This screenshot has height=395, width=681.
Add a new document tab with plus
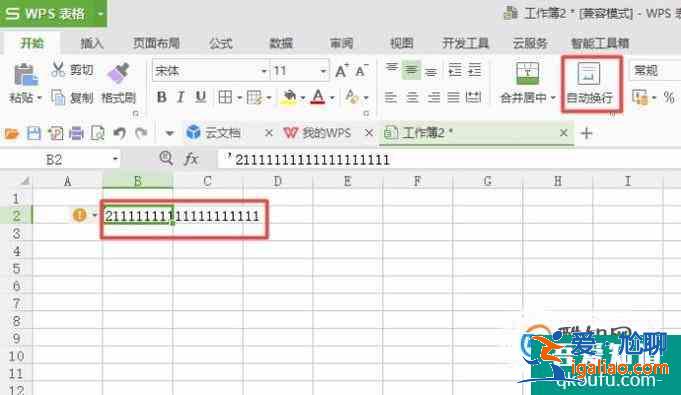pos(586,133)
